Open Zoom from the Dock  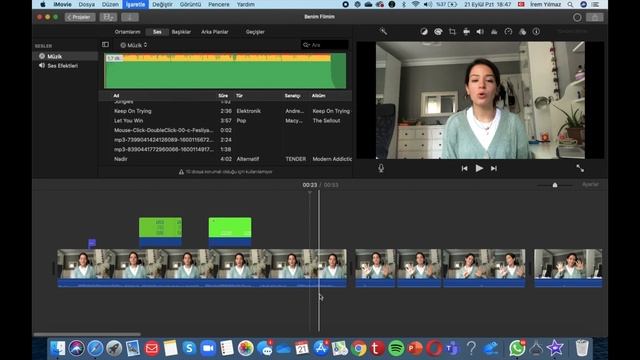208,348
